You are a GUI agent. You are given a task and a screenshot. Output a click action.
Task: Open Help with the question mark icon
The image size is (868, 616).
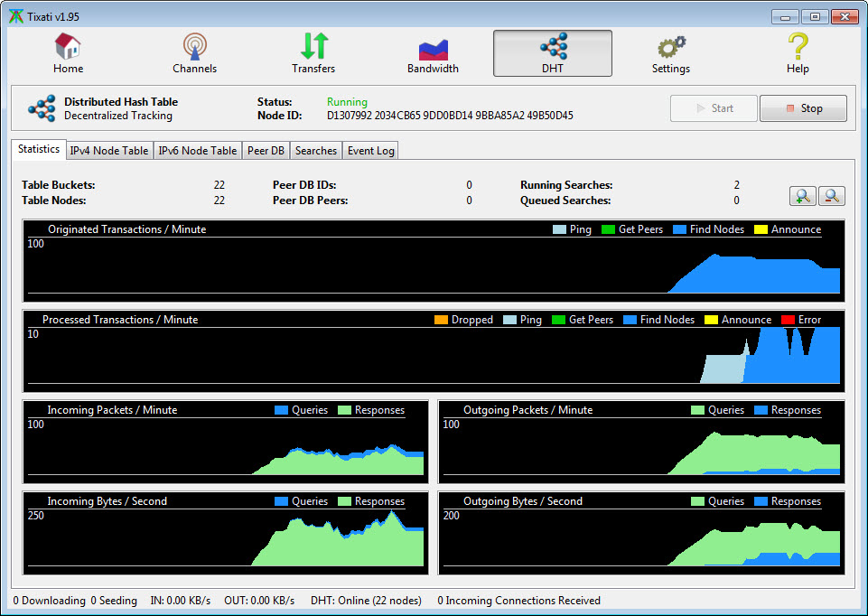pos(798,53)
